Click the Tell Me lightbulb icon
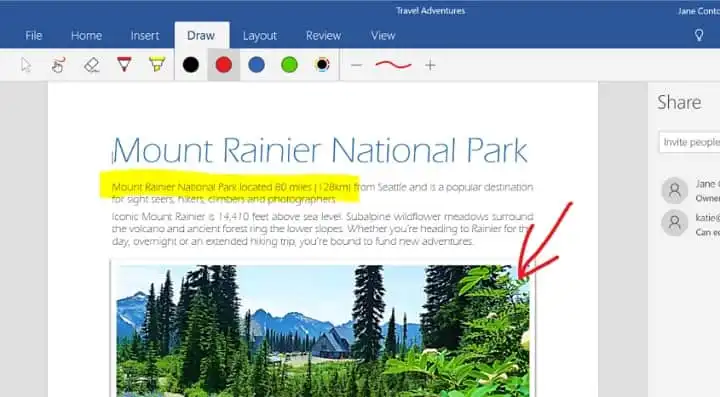720x397 pixels. [699, 35]
